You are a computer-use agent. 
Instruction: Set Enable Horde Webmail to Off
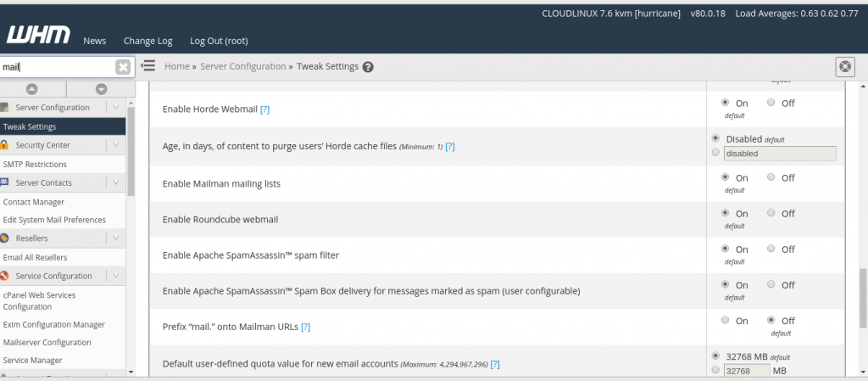point(771,103)
